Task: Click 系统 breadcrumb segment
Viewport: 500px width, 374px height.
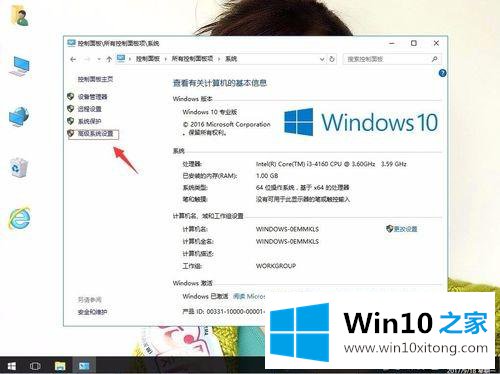Action: tap(231, 59)
